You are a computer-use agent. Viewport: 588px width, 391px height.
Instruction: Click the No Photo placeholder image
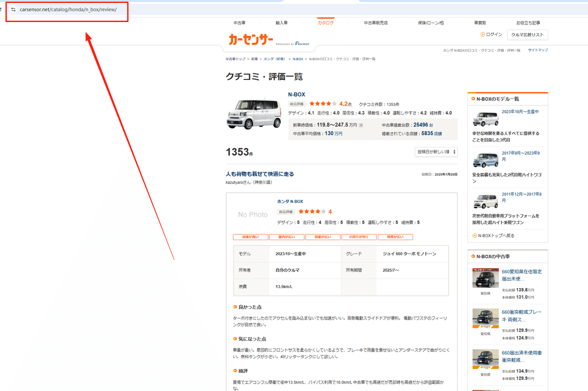253,215
